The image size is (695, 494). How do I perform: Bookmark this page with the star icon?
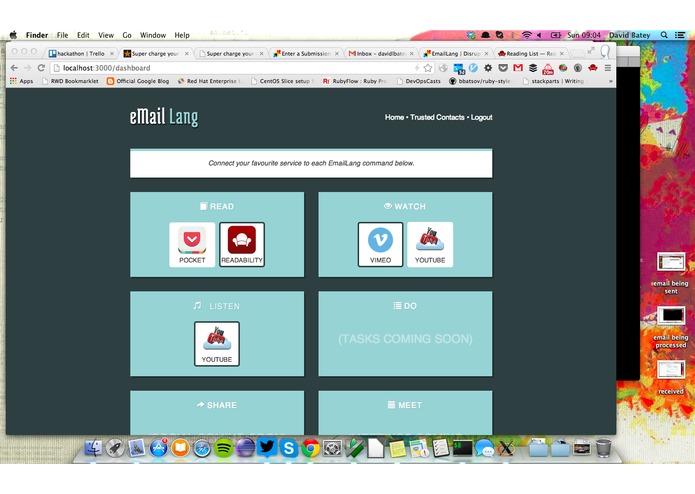428,68
